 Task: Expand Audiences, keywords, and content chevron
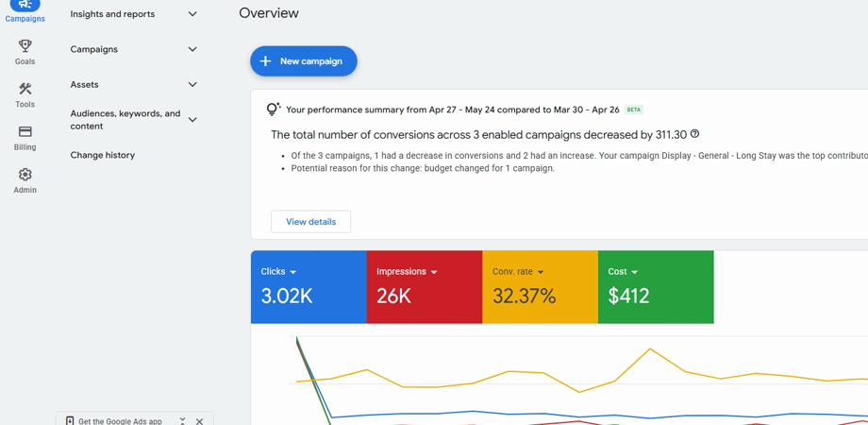pos(192,120)
